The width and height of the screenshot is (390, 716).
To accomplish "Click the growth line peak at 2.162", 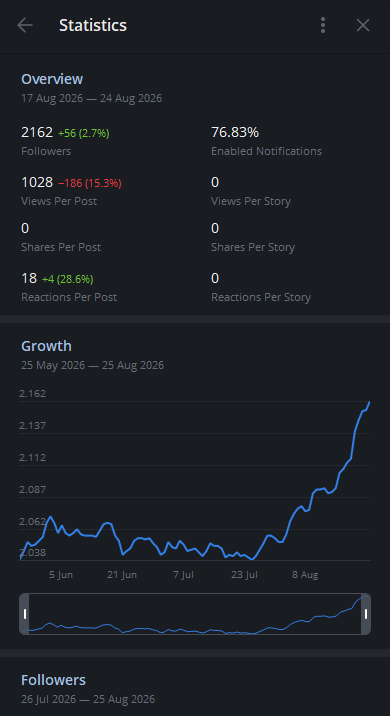I will 369,402.
